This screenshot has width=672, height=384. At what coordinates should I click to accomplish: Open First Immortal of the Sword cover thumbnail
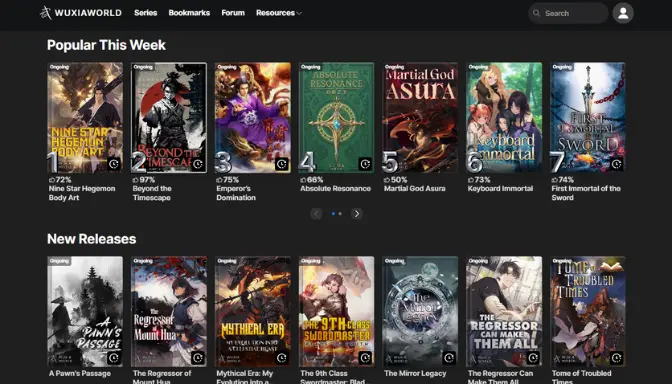588,117
